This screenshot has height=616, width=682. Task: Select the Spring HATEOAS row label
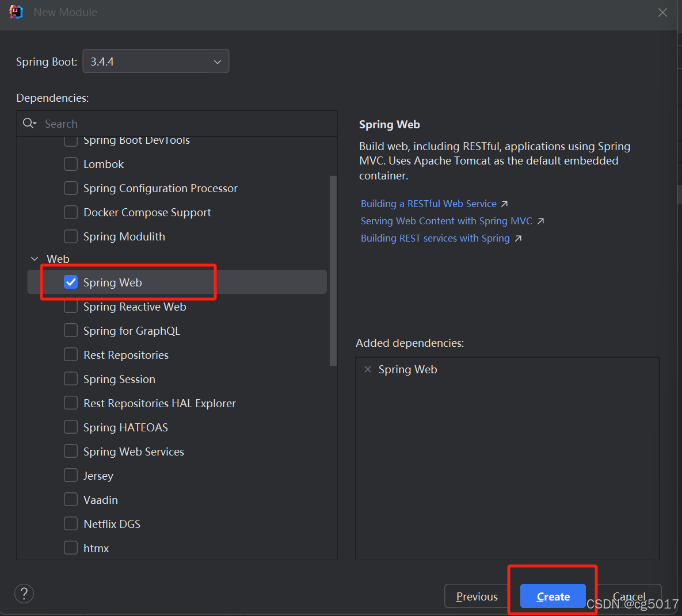pos(125,428)
